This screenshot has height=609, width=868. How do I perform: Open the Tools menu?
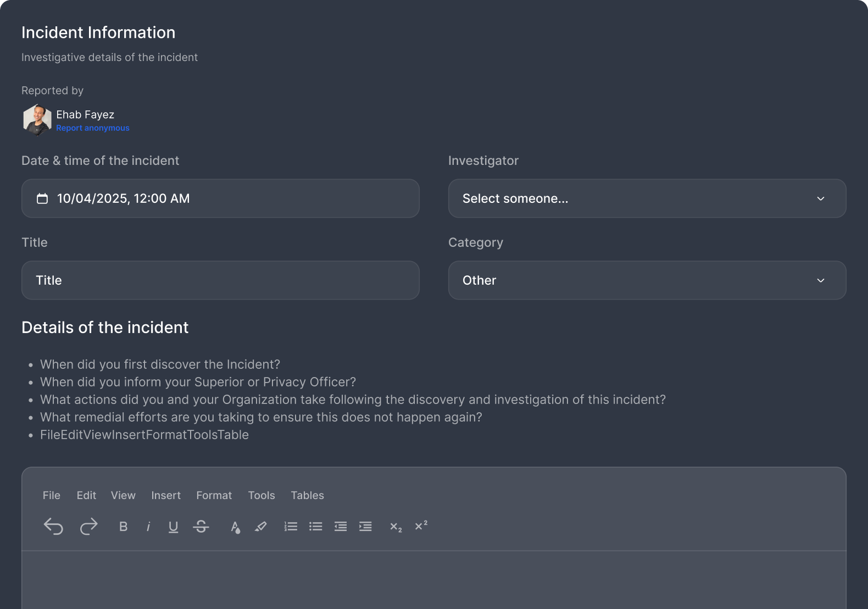click(261, 495)
